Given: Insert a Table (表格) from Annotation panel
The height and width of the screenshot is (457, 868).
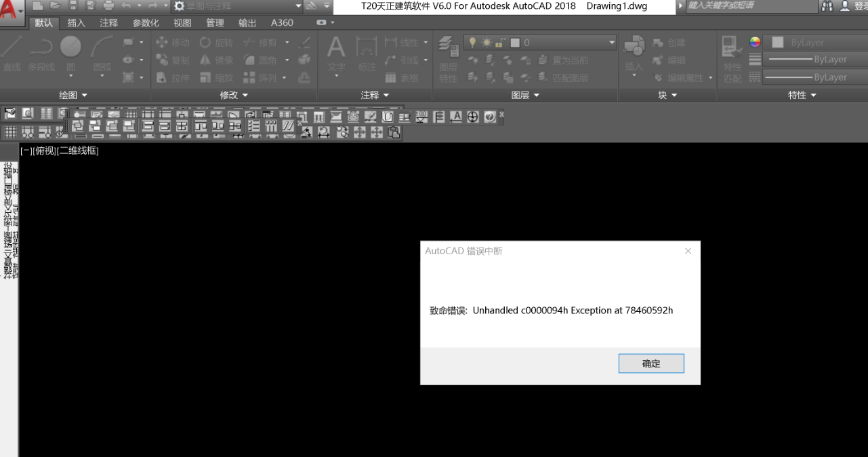Looking at the screenshot, I should click(x=398, y=77).
